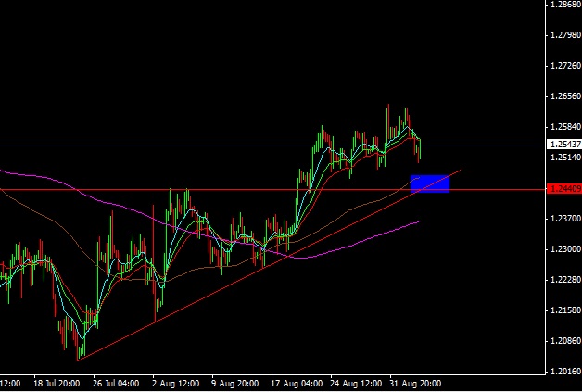Click the 1.22280 price scale value
Screen dimensions: 582x392
point(565,280)
